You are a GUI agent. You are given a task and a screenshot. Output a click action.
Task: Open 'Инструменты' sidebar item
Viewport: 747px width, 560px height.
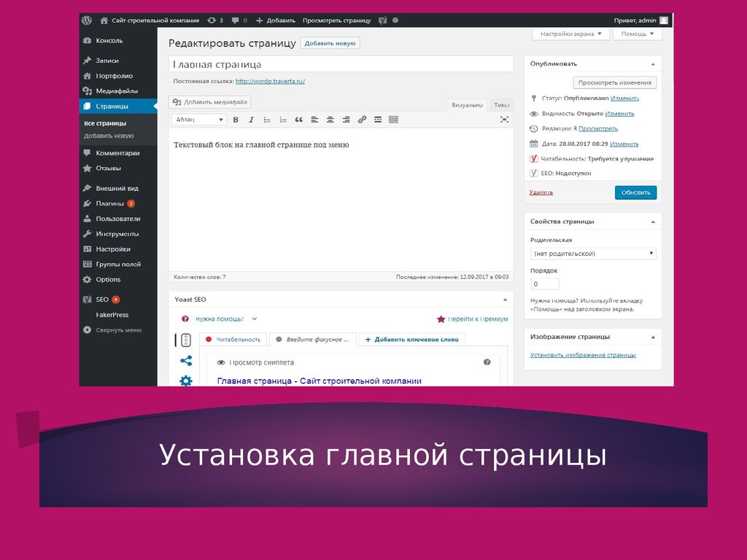point(118,234)
